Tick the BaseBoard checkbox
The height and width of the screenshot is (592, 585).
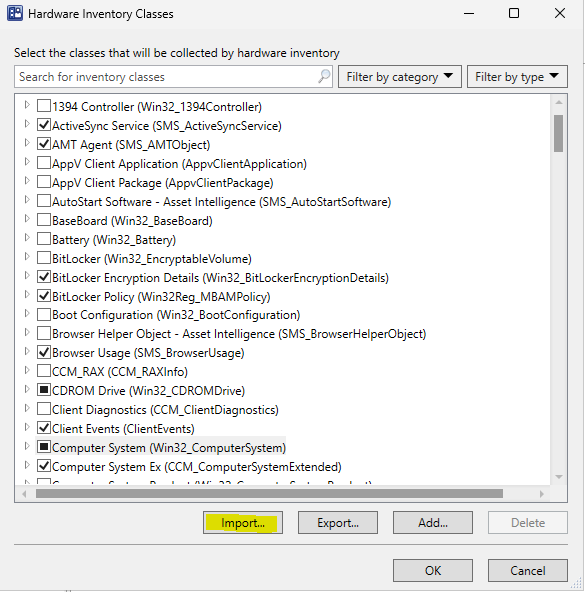click(44, 220)
